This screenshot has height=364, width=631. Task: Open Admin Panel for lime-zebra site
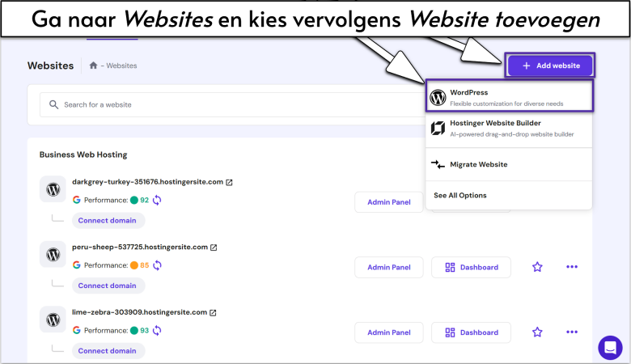[389, 332]
